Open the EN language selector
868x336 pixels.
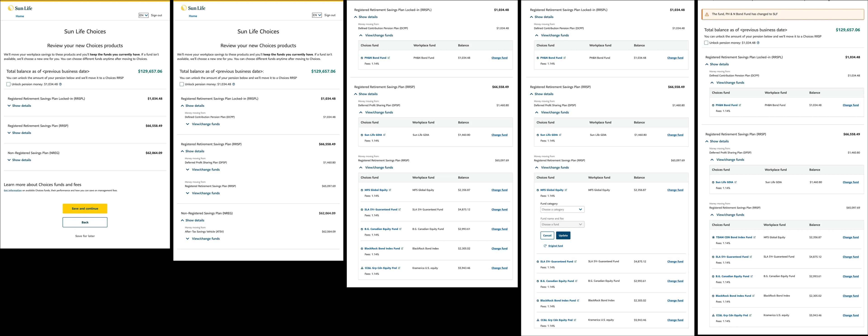143,15
